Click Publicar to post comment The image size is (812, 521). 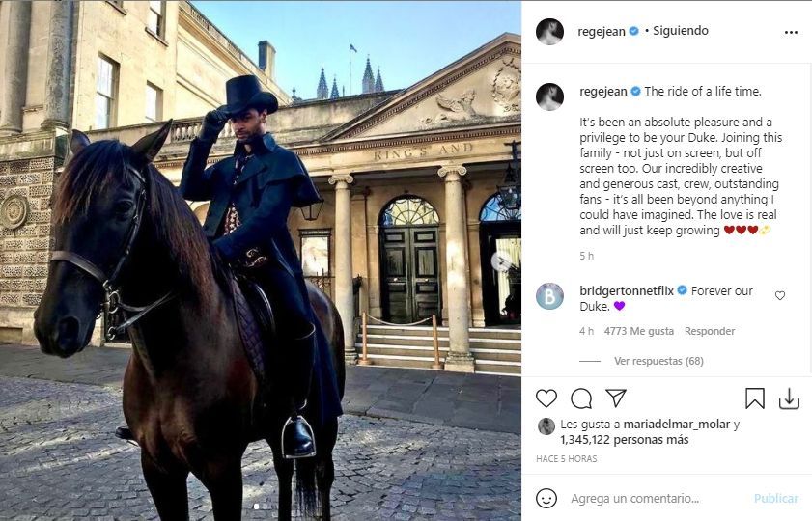tap(775, 498)
